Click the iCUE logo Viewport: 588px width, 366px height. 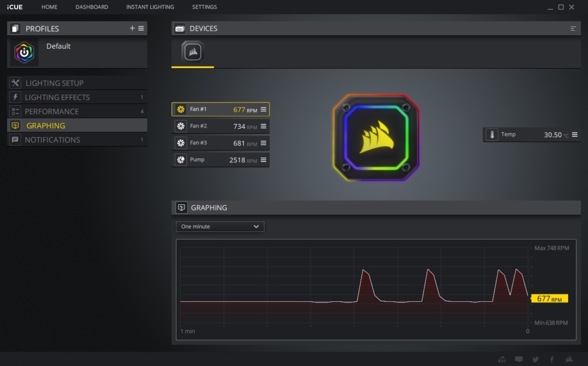tap(15, 6)
